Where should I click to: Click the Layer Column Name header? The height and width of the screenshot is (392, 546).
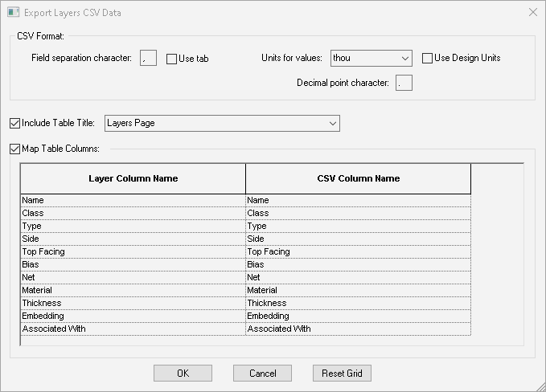pyautogui.click(x=133, y=178)
